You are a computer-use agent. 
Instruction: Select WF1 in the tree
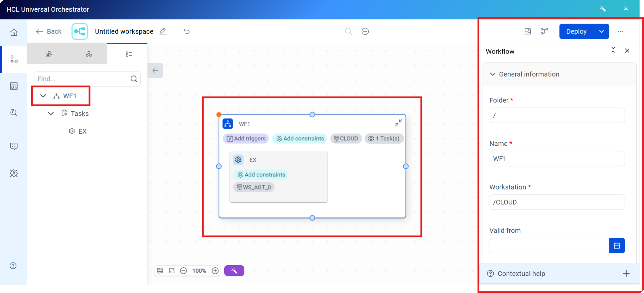click(70, 96)
